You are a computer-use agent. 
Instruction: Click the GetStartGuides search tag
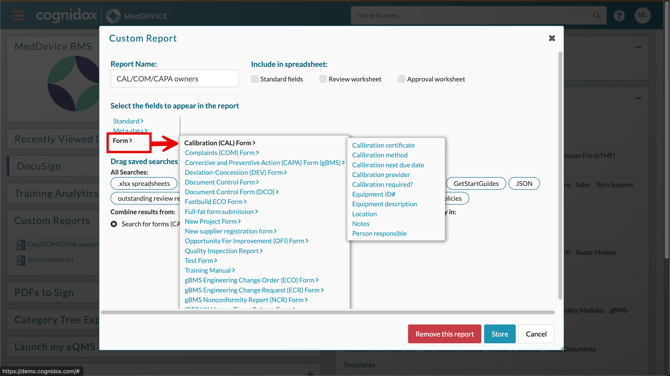[x=476, y=184]
